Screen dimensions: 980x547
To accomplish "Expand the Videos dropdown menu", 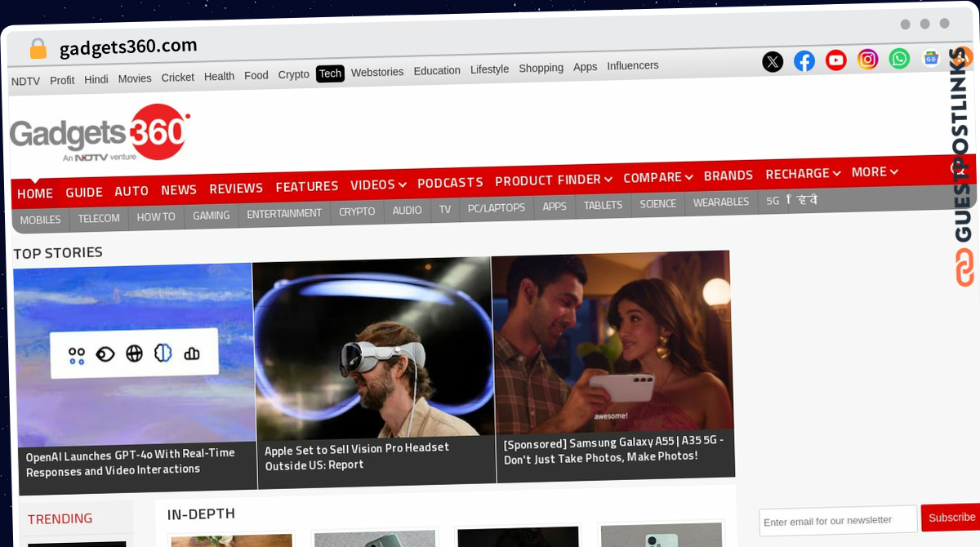I will point(378,185).
